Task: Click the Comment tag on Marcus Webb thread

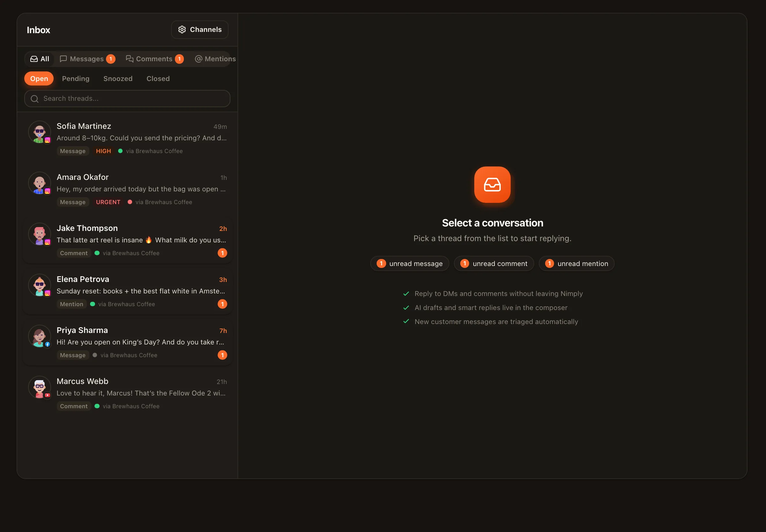Action: pyautogui.click(x=74, y=406)
